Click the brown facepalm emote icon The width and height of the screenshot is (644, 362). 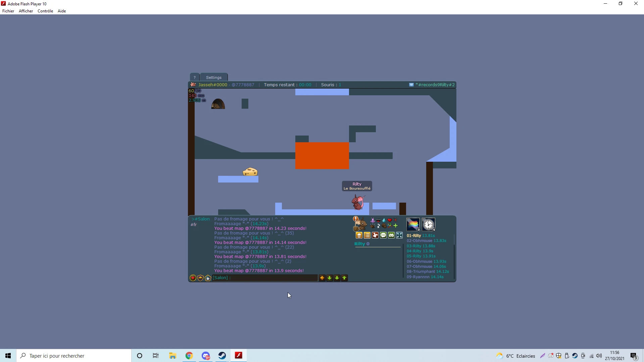384,226
